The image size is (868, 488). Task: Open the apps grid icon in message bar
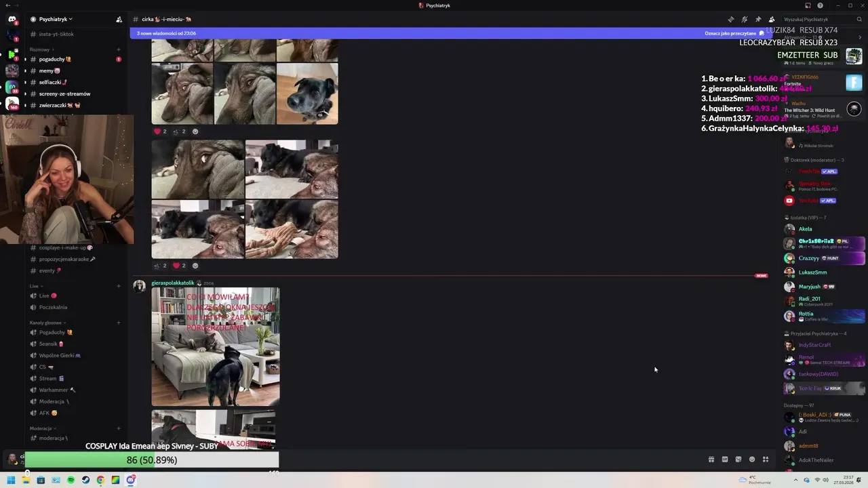click(766, 460)
